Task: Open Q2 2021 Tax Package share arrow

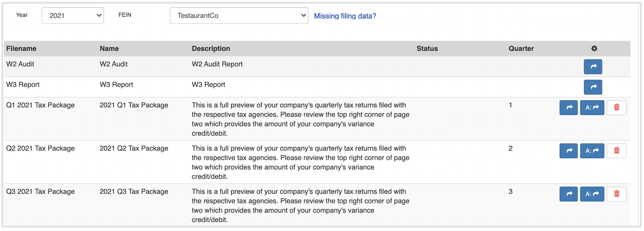Action: pos(568,151)
